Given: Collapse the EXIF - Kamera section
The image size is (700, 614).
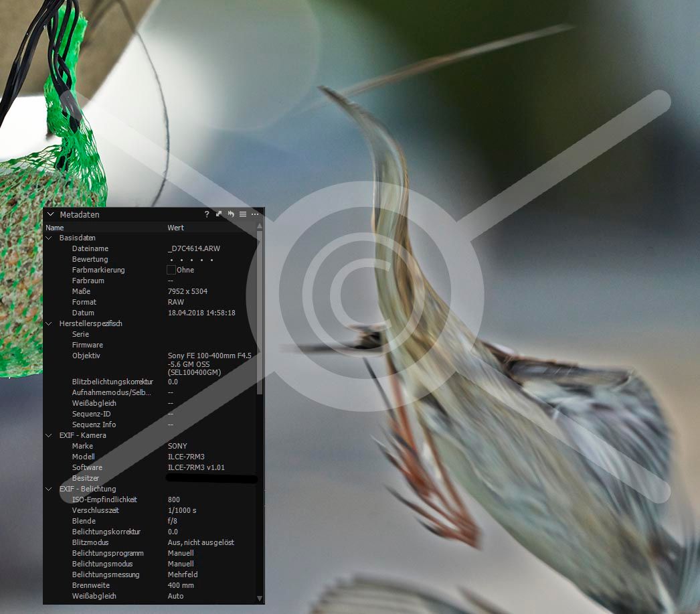Looking at the screenshot, I should (49, 435).
